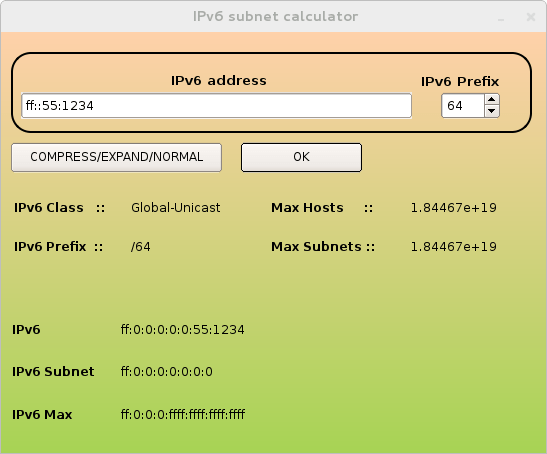The image size is (547, 454).
Task: Click the IPv6 address heading label
Action: coord(219,81)
